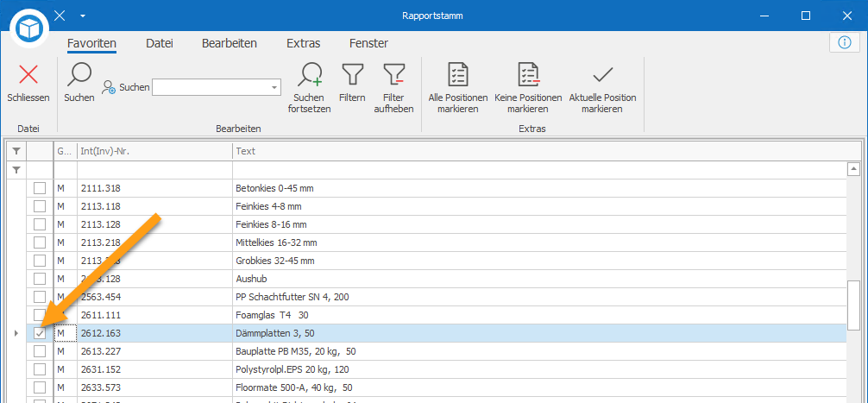This screenshot has width=868, height=403.
Task: Uncheck the Dämmplatten 3, 50 checkbox
Action: pyautogui.click(x=40, y=333)
